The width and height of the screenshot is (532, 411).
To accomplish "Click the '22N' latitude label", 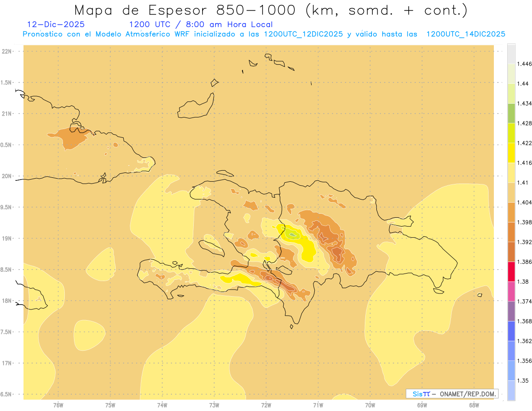I will click(6, 51).
